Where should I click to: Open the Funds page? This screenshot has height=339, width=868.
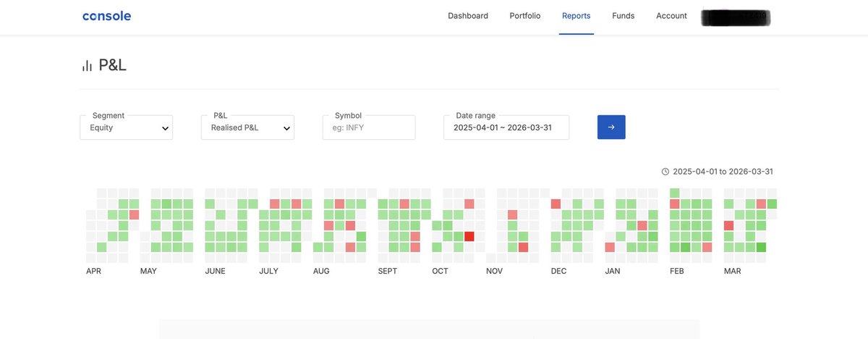click(x=623, y=16)
